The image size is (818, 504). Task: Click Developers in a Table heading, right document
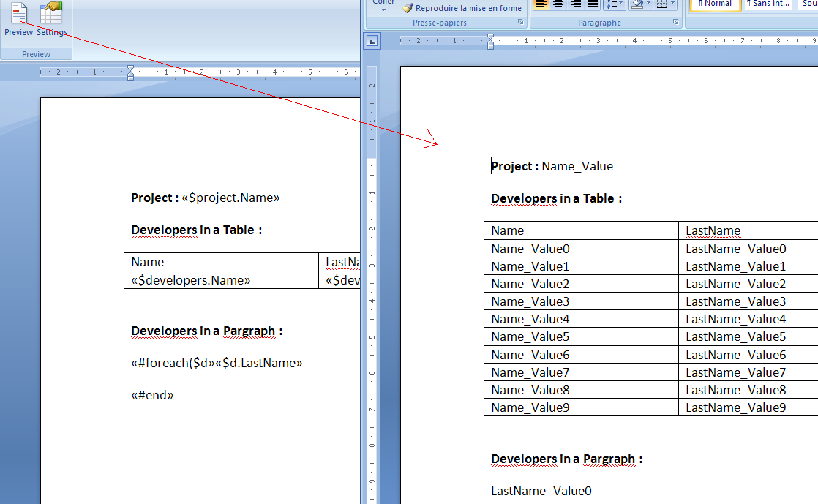557,199
